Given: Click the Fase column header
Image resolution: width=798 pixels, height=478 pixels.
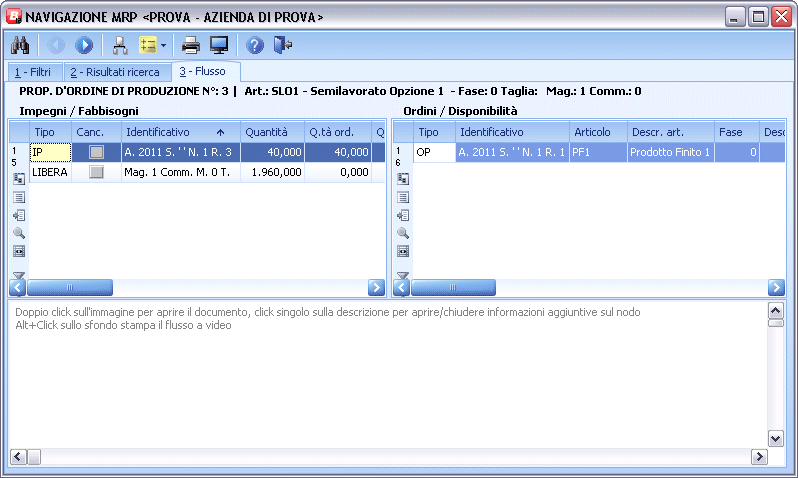Looking at the screenshot, I should click(737, 132).
